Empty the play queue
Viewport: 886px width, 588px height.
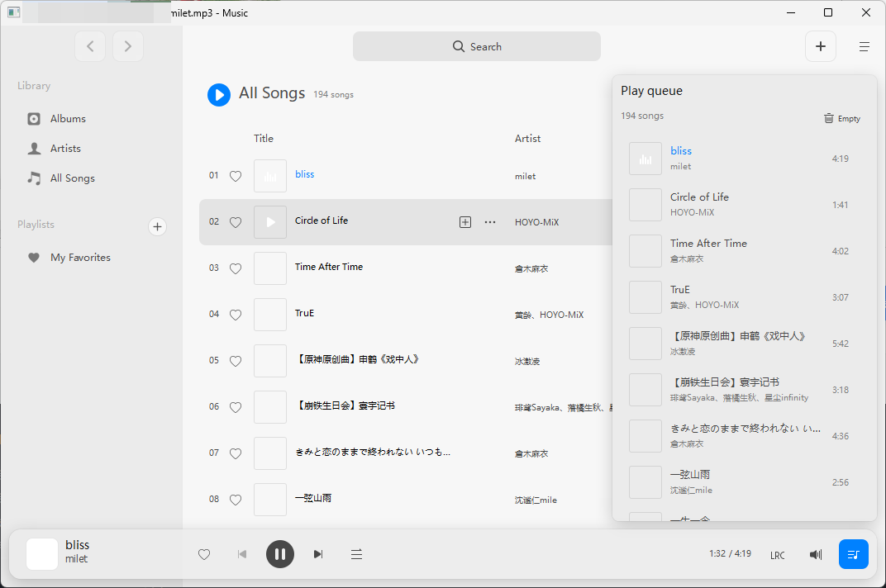[x=842, y=119]
